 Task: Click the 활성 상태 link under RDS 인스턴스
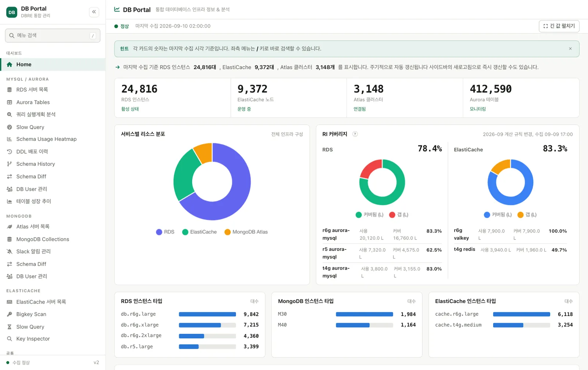[x=130, y=109]
